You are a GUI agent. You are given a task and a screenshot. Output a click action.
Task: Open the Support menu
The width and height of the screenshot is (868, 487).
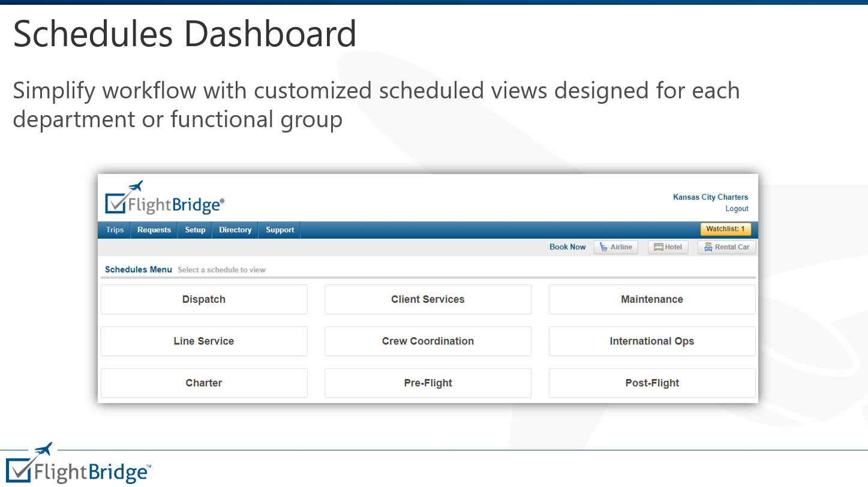click(x=279, y=230)
